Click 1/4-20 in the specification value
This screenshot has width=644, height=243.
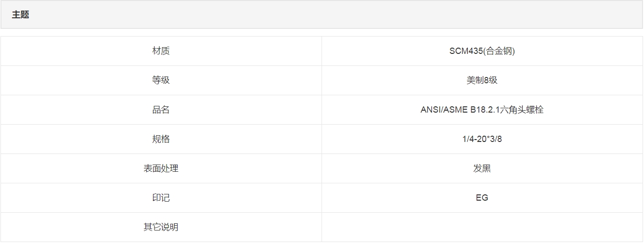pyautogui.click(x=474, y=139)
